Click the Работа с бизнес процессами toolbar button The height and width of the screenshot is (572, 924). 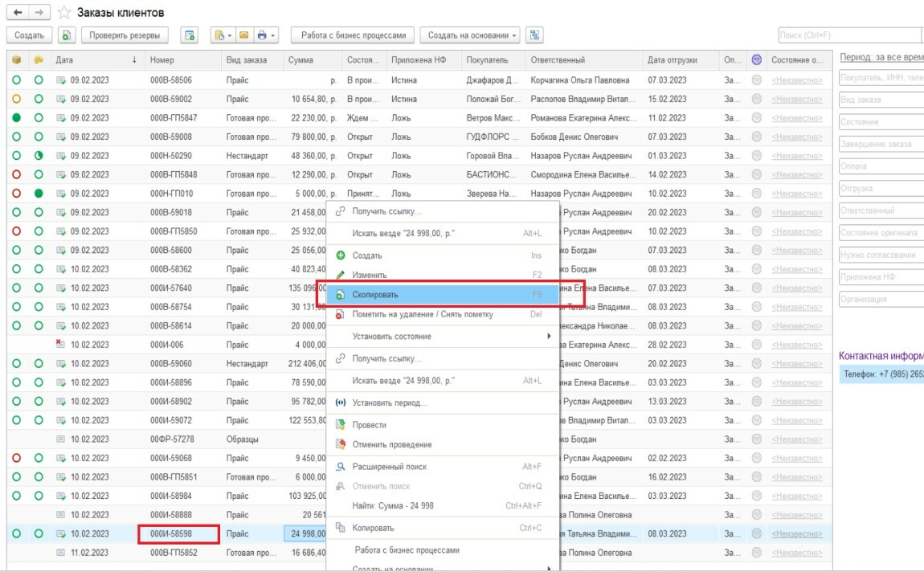353,35
